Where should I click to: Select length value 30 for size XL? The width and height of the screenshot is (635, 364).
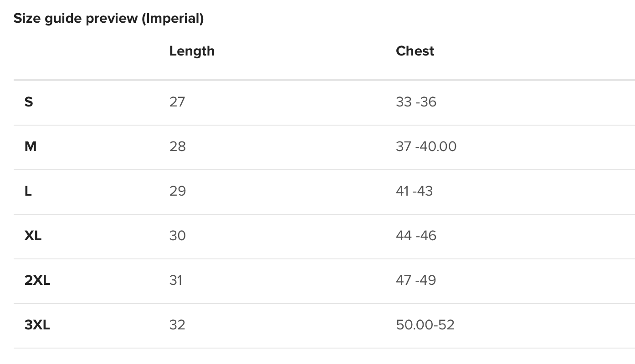coord(178,236)
